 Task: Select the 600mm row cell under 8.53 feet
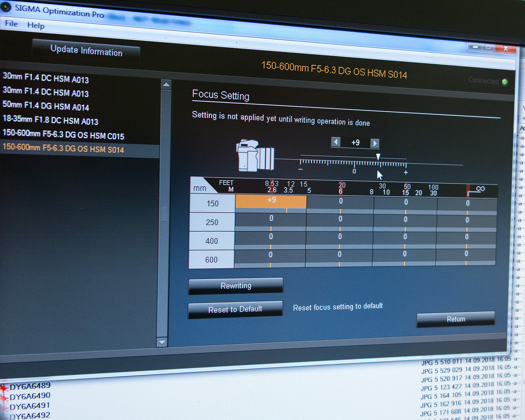coord(270,259)
